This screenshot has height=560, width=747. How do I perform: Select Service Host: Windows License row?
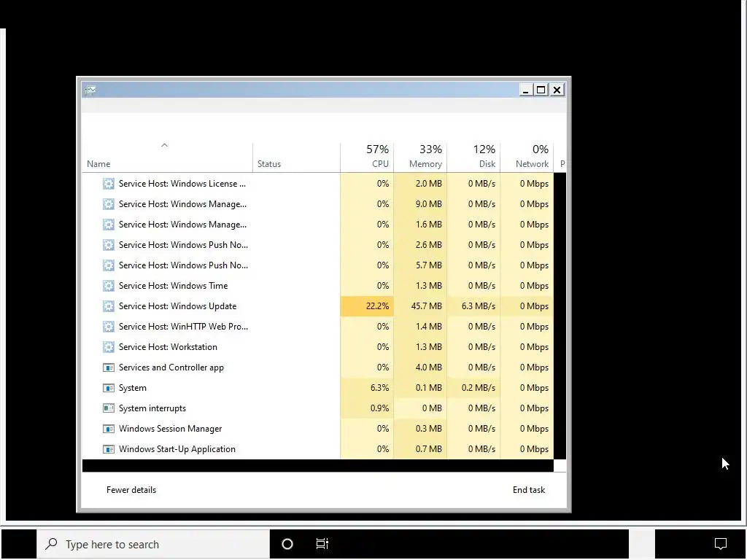click(318, 184)
